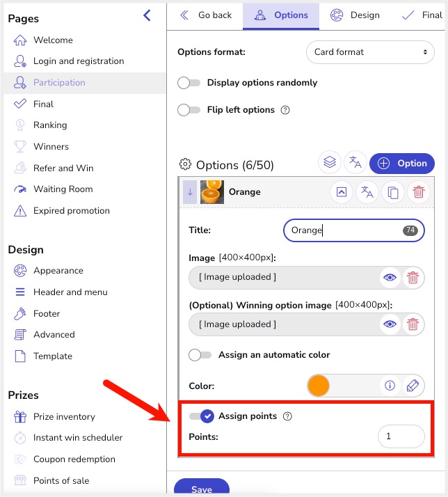Add a new Option

coord(402,164)
